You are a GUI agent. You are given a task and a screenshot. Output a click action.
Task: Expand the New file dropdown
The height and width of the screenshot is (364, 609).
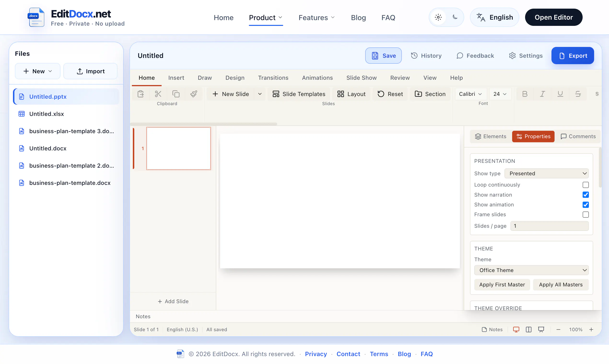[x=37, y=71]
